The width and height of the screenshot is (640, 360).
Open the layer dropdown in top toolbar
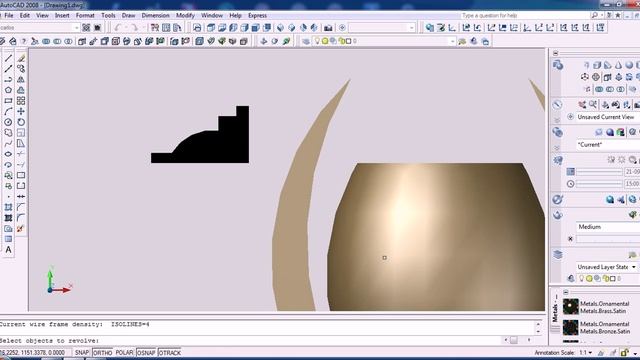[x=452, y=41]
